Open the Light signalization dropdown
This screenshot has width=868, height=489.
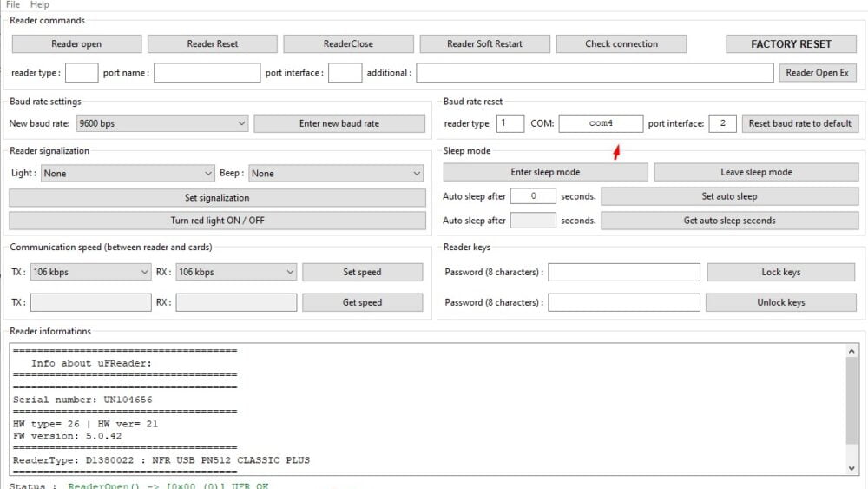pos(128,174)
